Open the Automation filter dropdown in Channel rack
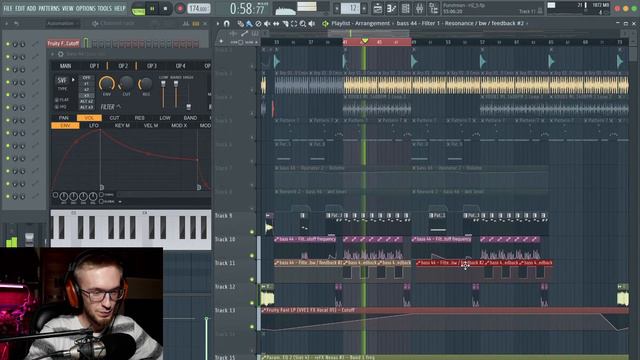 (62, 24)
